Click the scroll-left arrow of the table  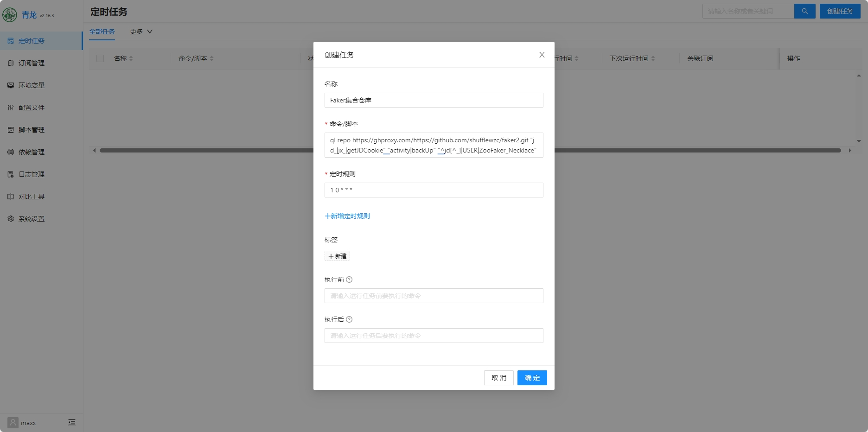(x=95, y=150)
